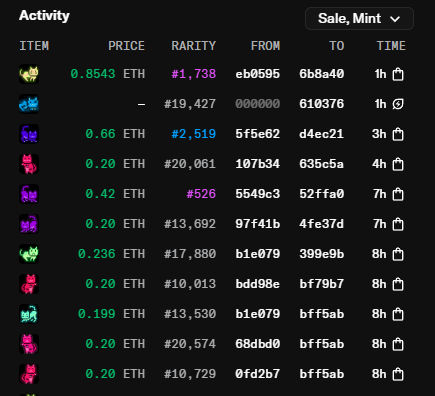Click the ITEM column header
The height and width of the screenshot is (396, 435).
[x=34, y=46]
